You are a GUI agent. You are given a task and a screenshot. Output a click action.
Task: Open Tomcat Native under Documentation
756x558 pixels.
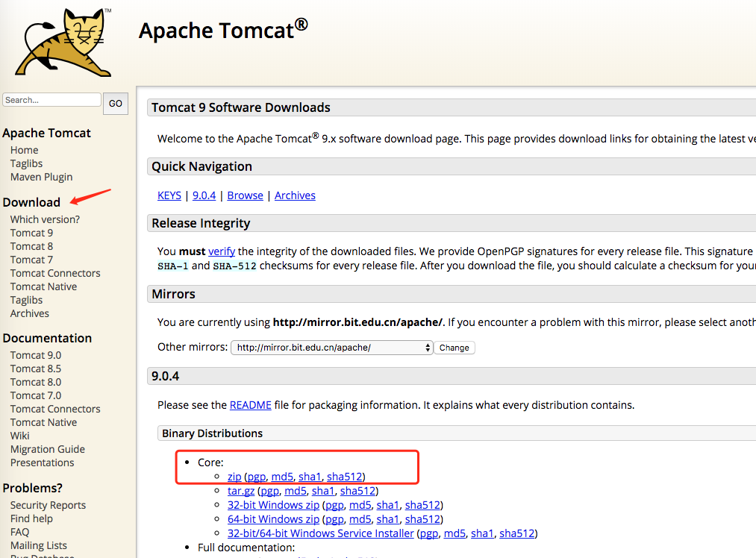[43, 422]
